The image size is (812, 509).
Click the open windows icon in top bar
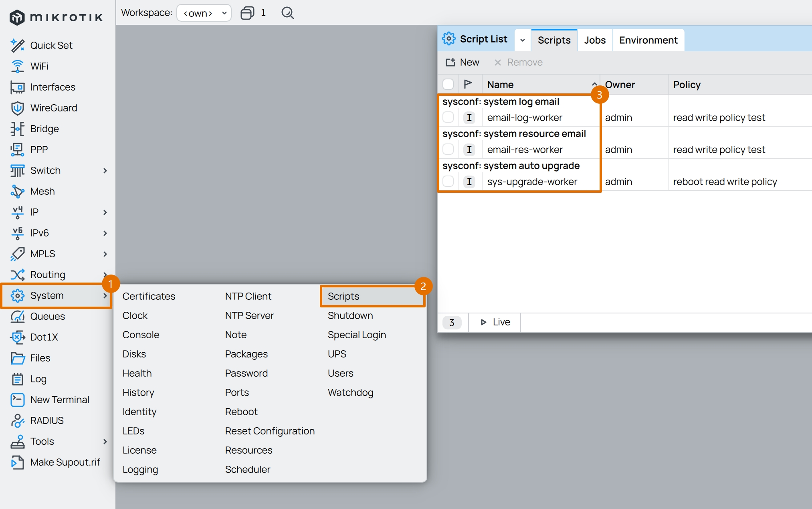click(x=247, y=13)
